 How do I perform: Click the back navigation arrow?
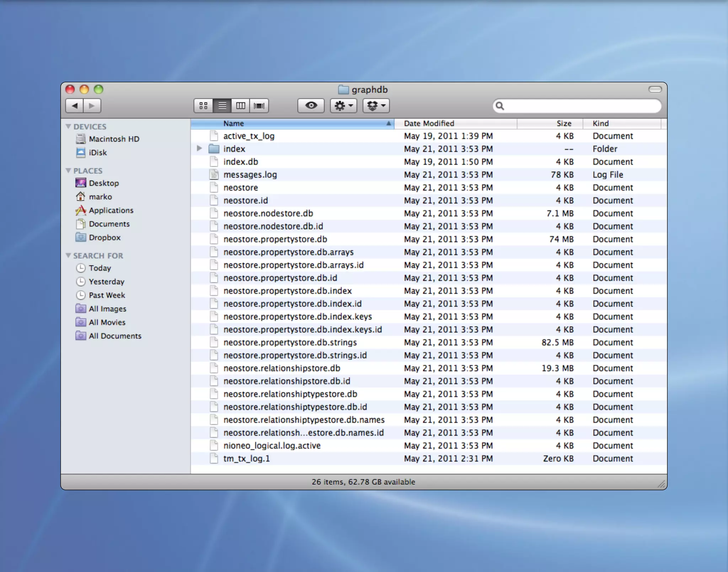coord(75,106)
